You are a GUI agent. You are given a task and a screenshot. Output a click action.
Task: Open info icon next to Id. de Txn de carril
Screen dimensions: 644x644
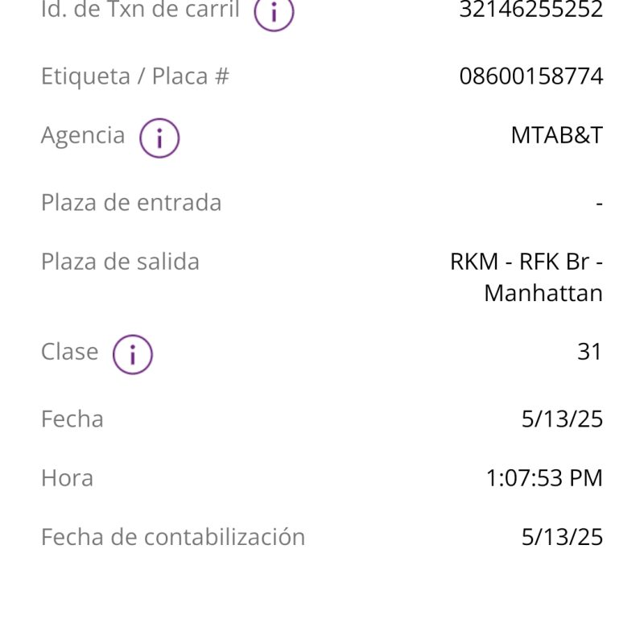click(274, 12)
